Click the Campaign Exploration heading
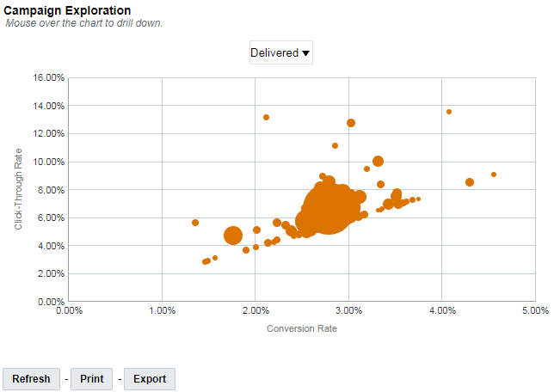Image resolution: width=554 pixels, height=392 pixels. [x=67, y=10]
